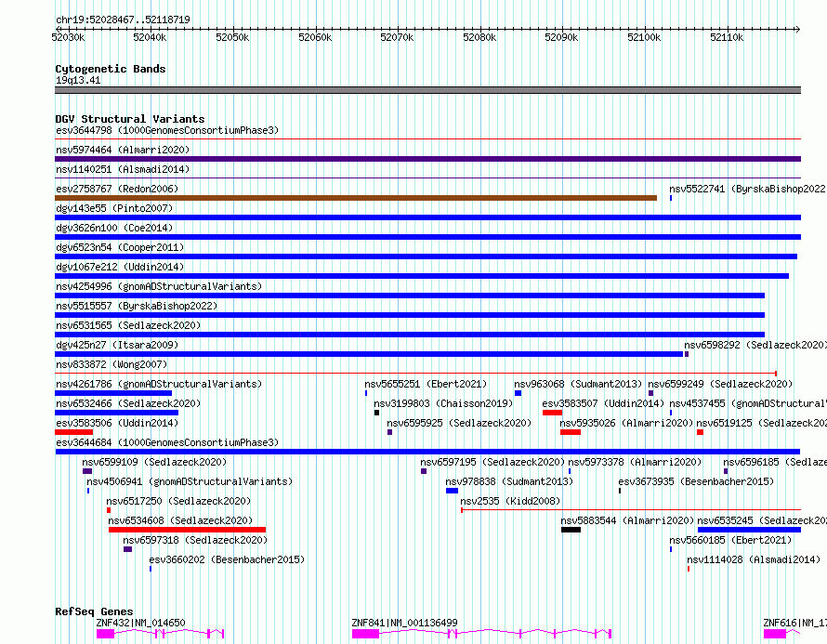Click the nsv833872 Wong2007 label
This screenshot has width=827, height=644.
click(x=112, y=364)
